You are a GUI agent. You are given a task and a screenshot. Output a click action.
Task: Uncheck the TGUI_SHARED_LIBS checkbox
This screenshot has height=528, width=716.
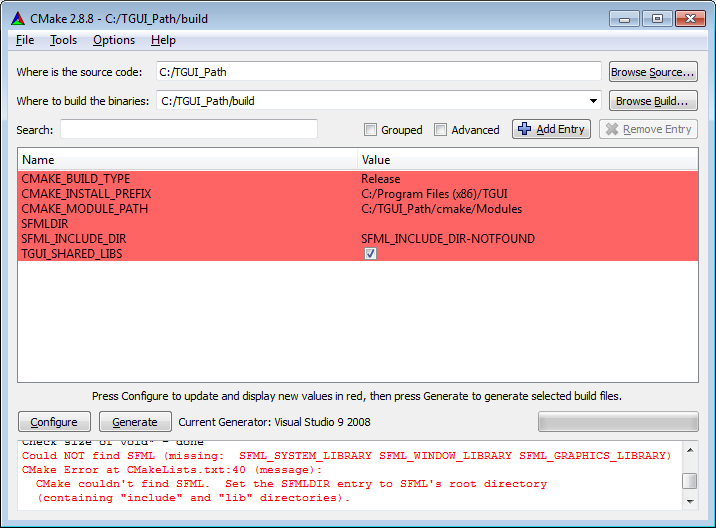(x=370, y=253)
